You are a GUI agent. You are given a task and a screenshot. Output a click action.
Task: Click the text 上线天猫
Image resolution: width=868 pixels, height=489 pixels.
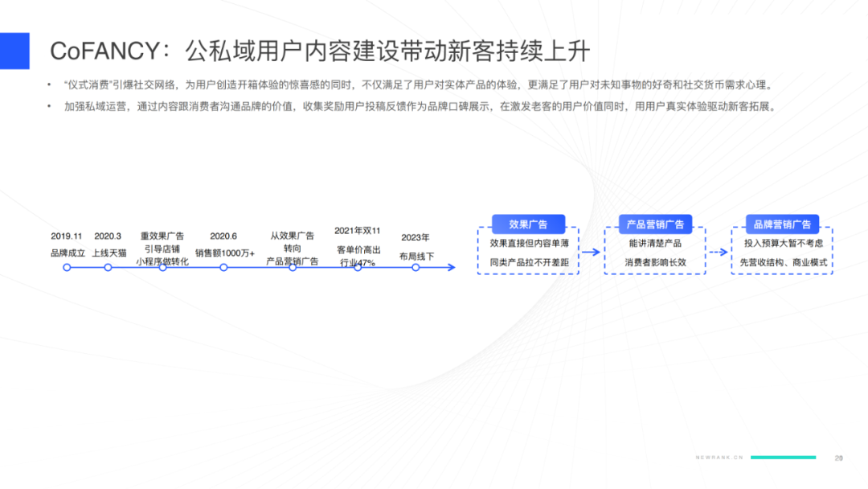(x=109, y=253)
